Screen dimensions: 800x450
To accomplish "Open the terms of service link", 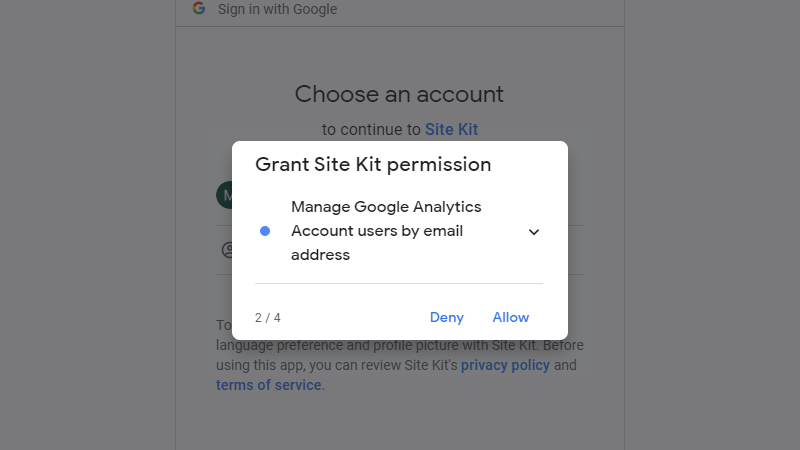I will click(x=268, y=385).
